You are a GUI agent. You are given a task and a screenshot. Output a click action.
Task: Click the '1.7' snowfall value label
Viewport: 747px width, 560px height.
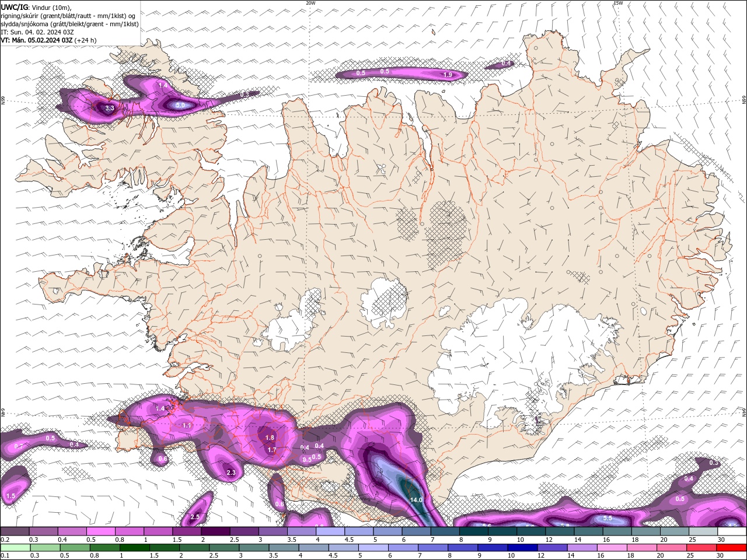pos(272,450)
